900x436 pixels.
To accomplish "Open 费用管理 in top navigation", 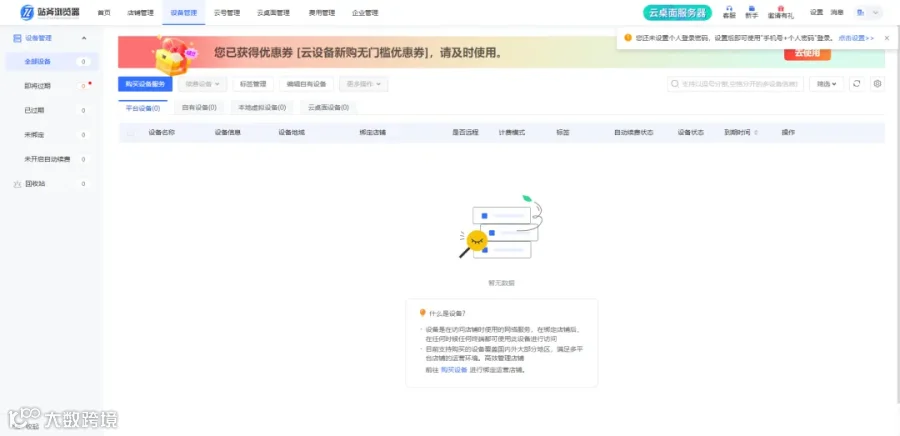I will click(x=322, y=13).
